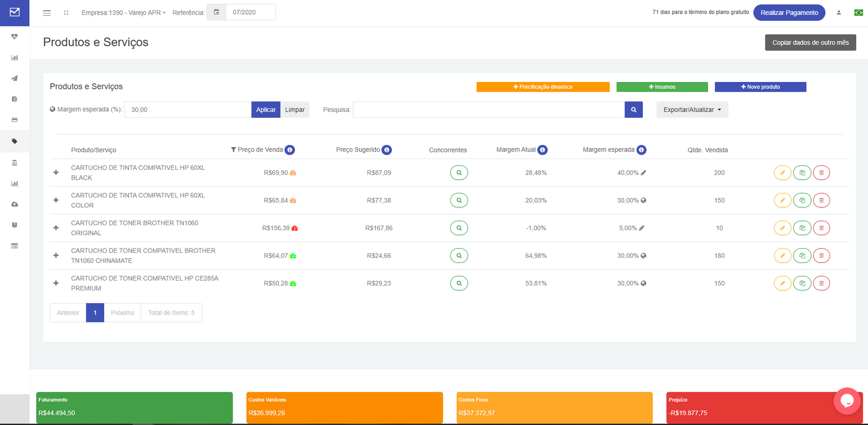Click into the Pesquisa search field
The width and height of the screenshot is (868, 425).
[488, 110]
